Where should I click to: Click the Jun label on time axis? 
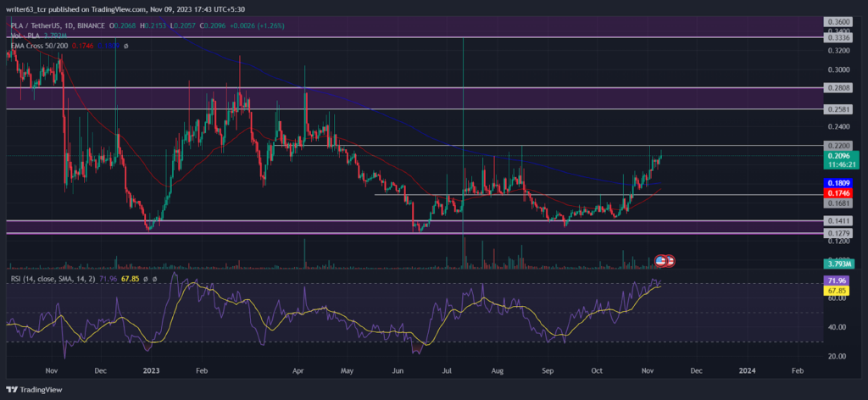398,372
